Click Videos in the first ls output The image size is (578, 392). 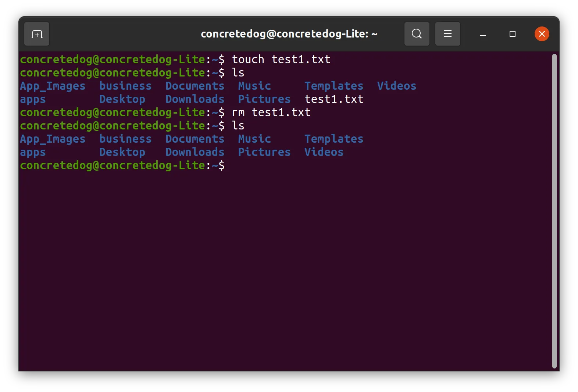[396, 86]
